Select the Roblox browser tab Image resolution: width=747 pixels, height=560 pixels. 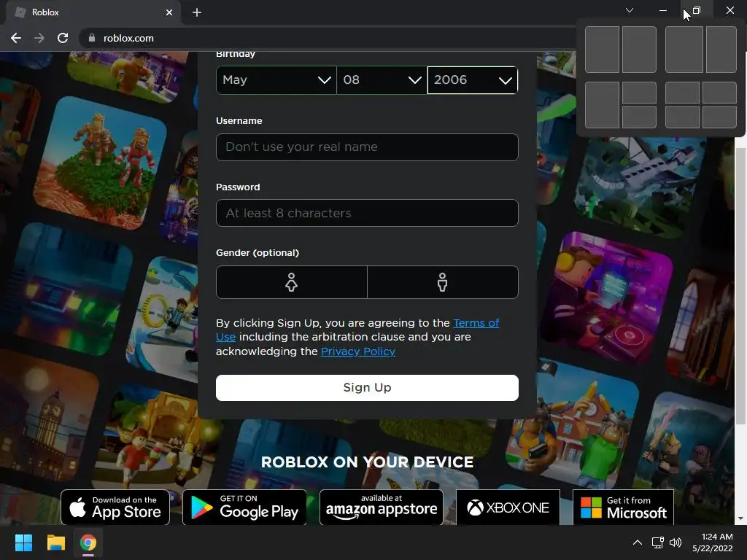(x=93, y=12)
